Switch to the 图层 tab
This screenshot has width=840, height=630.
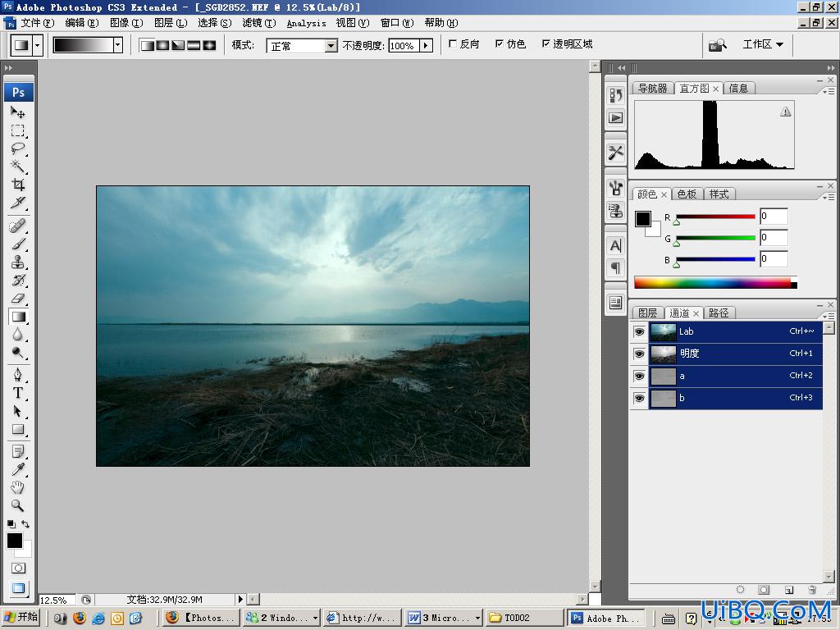click(648, 313)
